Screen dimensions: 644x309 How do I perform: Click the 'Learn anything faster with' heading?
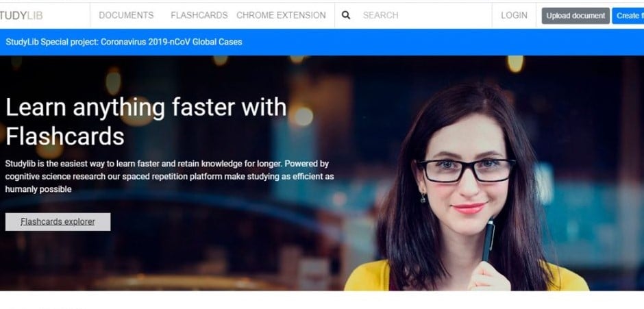click(146, 108)
